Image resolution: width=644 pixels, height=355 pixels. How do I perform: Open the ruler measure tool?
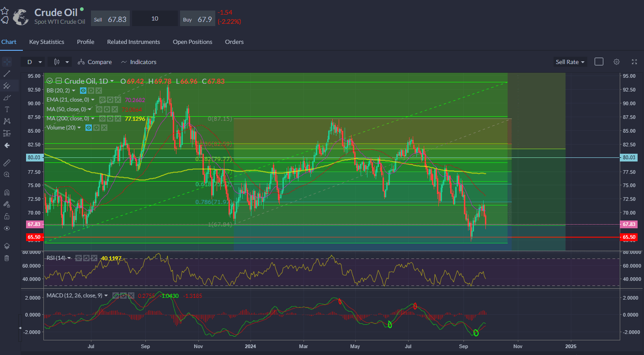click(6, 162)
